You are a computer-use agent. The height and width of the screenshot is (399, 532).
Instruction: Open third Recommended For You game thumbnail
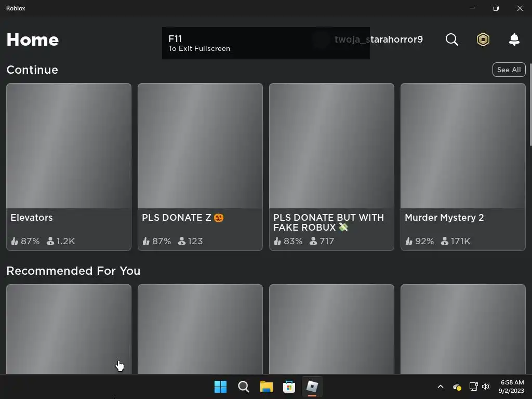point(331,329)
